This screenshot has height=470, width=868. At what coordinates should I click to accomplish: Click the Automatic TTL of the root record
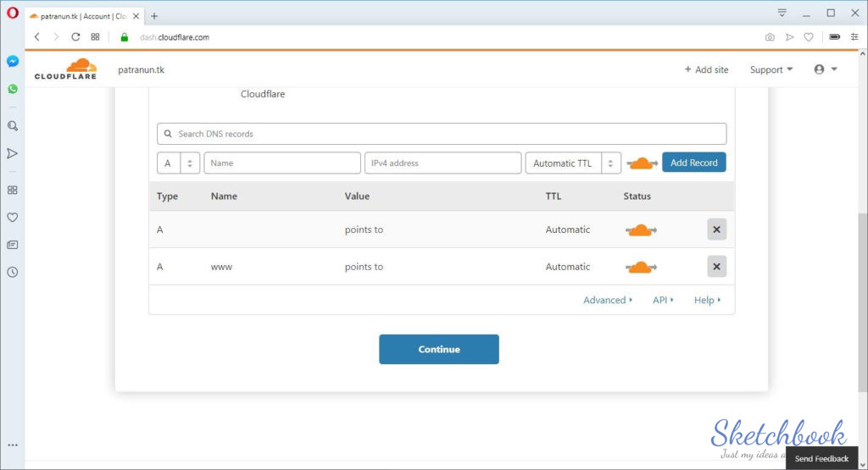[x=567, y=229]
